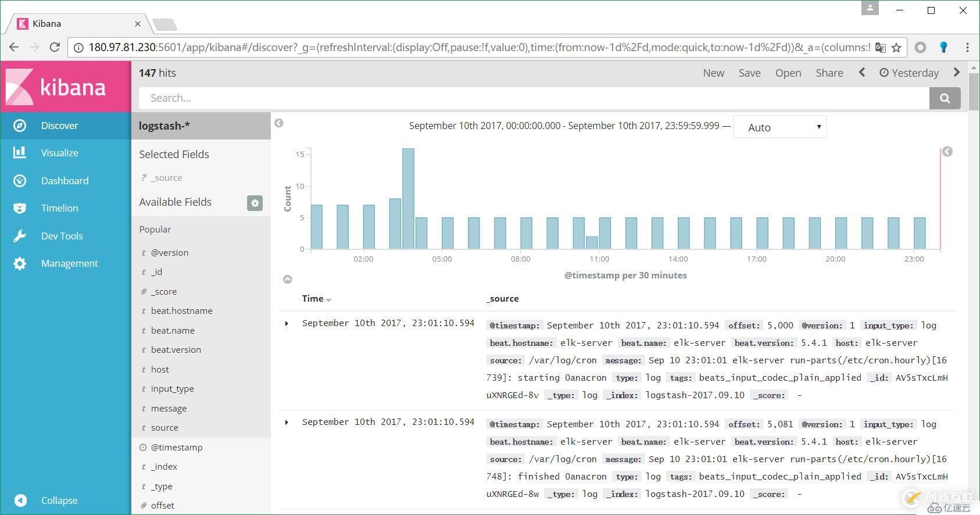Click the gray circle extension icon

(x=920, y=48)
